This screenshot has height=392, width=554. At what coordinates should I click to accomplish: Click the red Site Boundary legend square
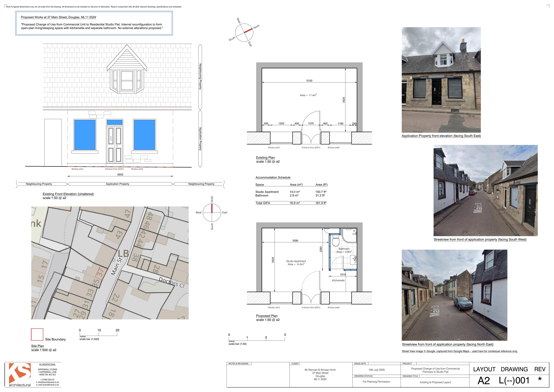tap(37, 334)
